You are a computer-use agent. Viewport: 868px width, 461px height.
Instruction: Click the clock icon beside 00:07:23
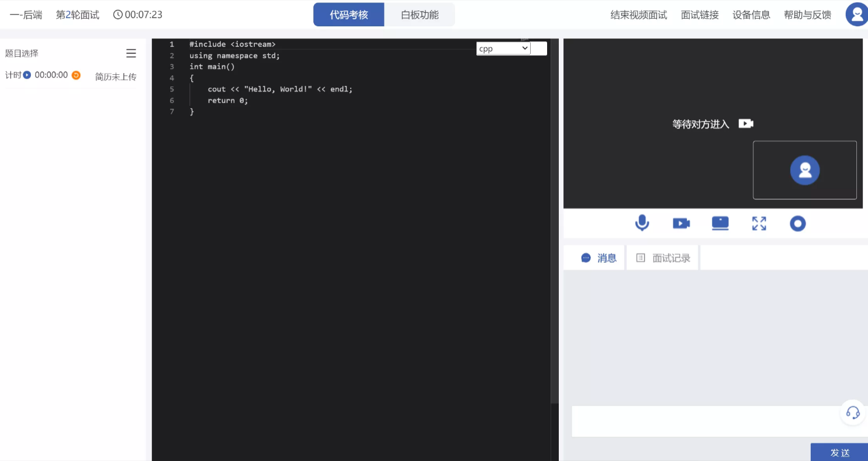tap(117, 15)
